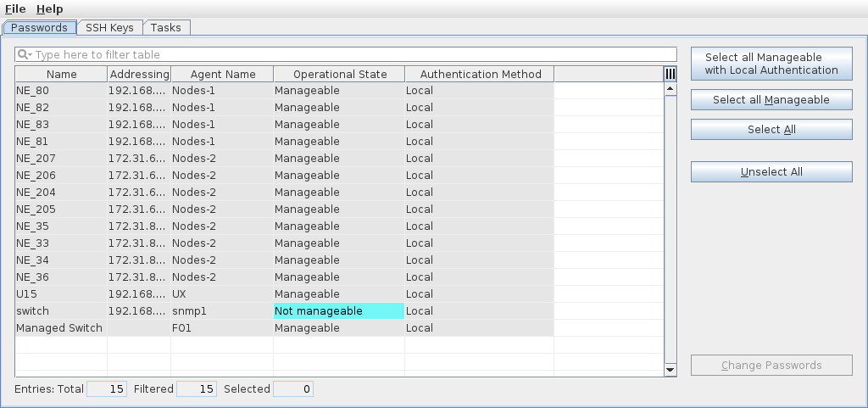The width and height of the screenshot is (868, 408).
Task: Switch to the Tasks tab
Action: click(x=165, y=27)
